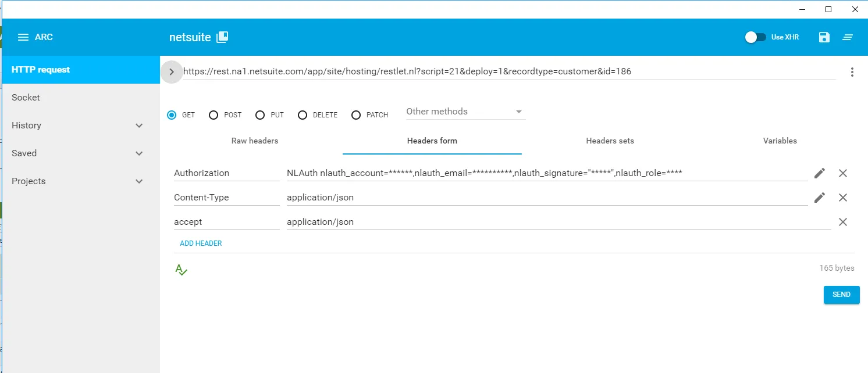The width and height of the screenshot is (868, 373).
Task: Edit the Authorization header value with pencil
Action: click(820, 173)
